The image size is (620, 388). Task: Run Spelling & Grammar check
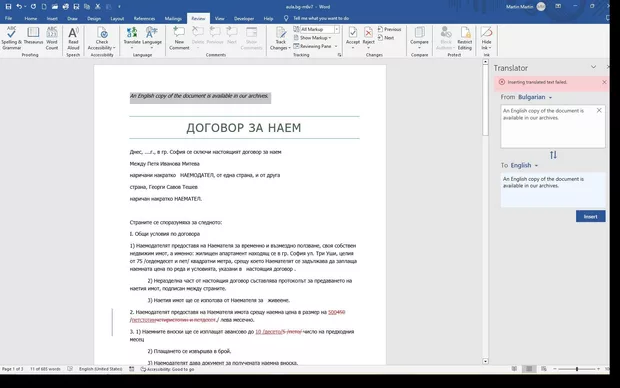(x=11, y=38)
